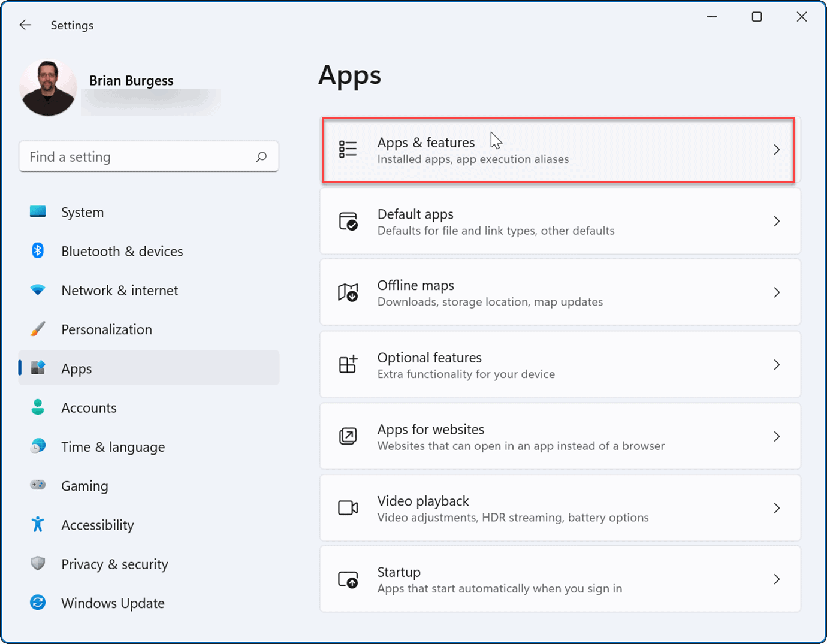Screen dimensions: 827x644
Task: Click the Video playback camera icon
Action: tap(348, 507)
